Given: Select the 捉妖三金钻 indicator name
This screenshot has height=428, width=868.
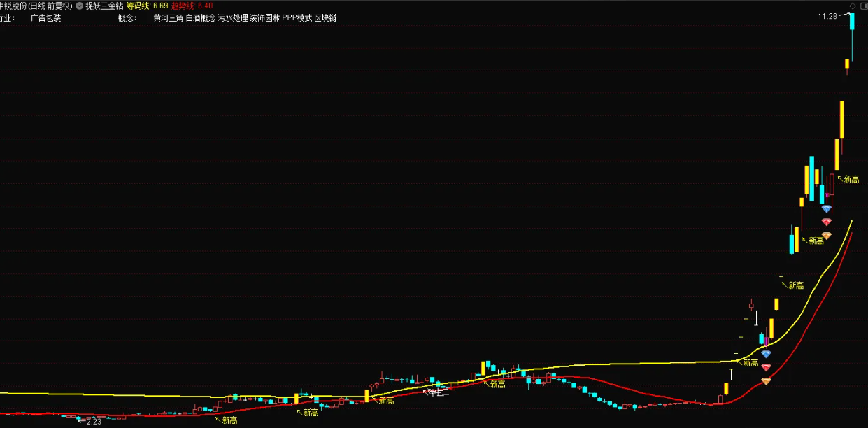Looking at the screenshot, I should point(104,6).
